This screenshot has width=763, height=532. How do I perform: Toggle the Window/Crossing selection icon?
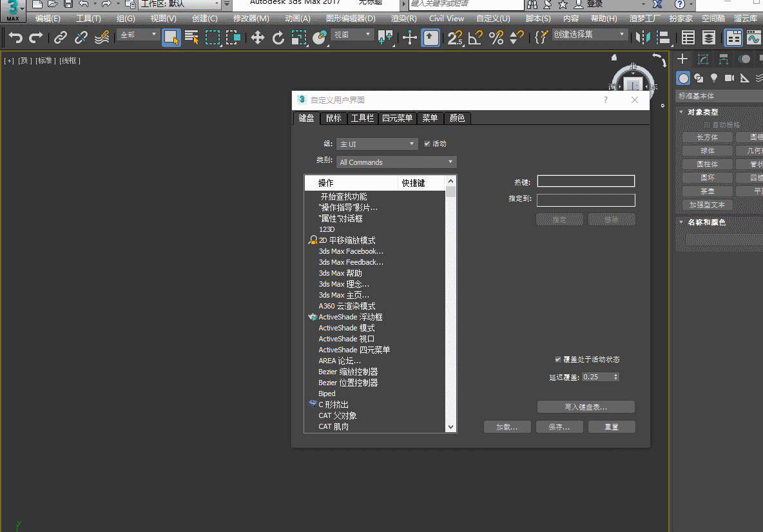coord(233,37)
